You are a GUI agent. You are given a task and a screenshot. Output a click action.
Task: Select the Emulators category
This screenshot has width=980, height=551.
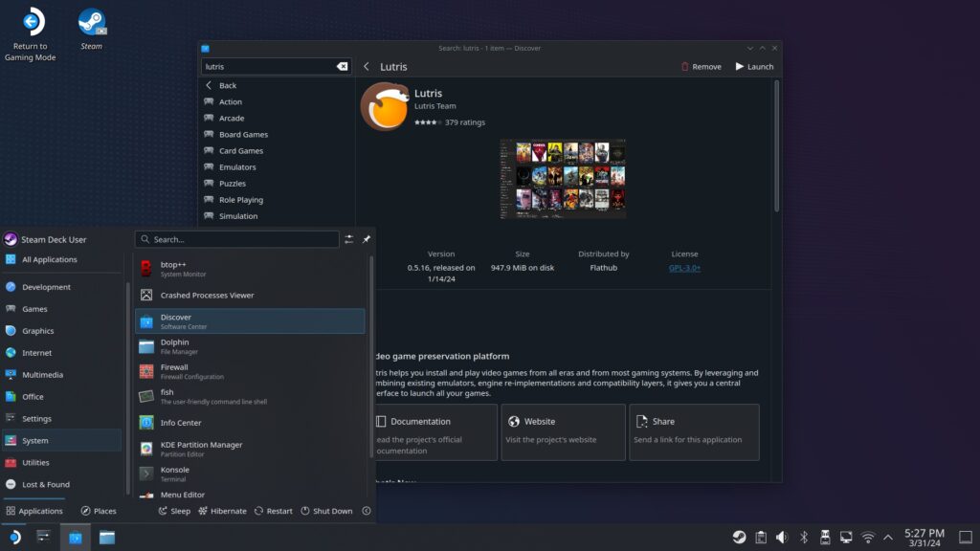(x=277, y=166)
